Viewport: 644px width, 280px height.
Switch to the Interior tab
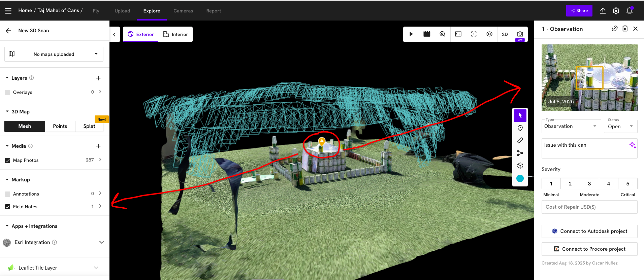coord(175,34)
